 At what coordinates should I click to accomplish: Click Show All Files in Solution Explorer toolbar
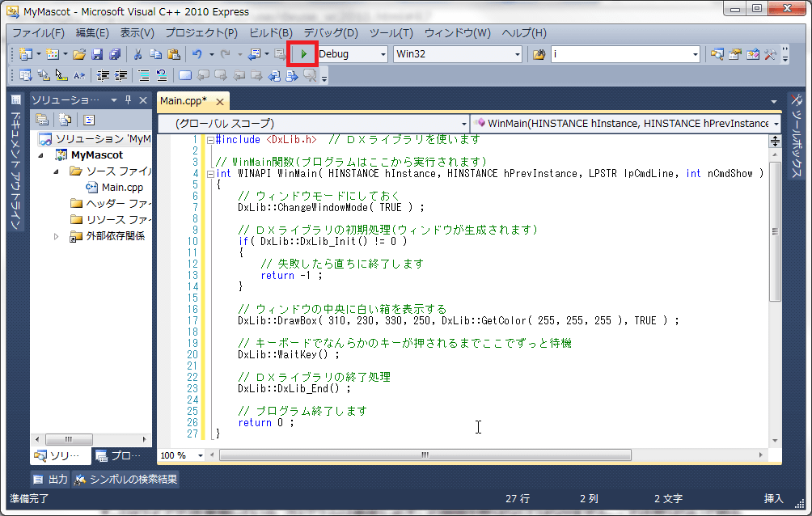pos(66,121)
